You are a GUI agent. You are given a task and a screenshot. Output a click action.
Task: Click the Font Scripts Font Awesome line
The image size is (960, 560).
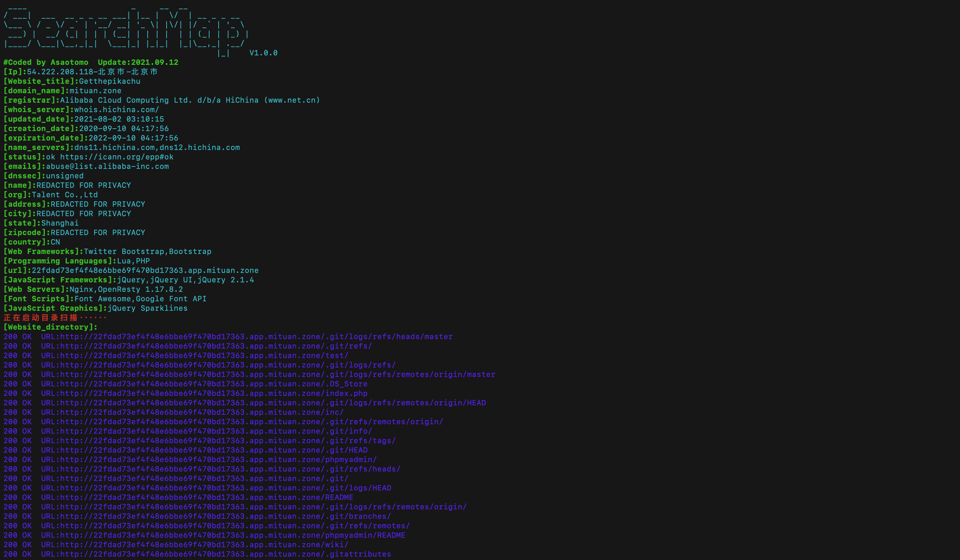pos(105,299)
